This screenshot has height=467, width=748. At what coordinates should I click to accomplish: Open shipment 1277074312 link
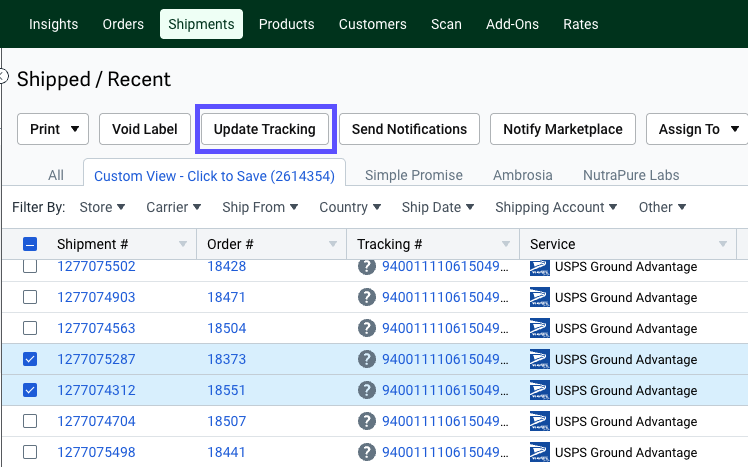(x=96, y=390)
